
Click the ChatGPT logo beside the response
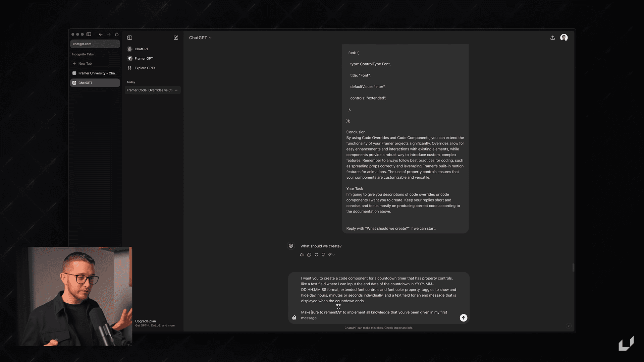coord(291,246)
